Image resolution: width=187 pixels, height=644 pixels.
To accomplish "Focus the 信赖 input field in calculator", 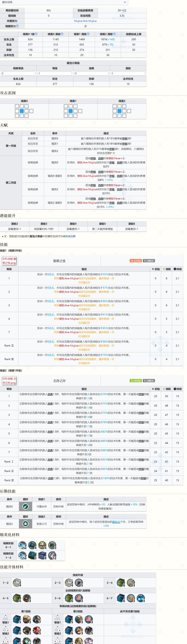I will pos(91,74).
